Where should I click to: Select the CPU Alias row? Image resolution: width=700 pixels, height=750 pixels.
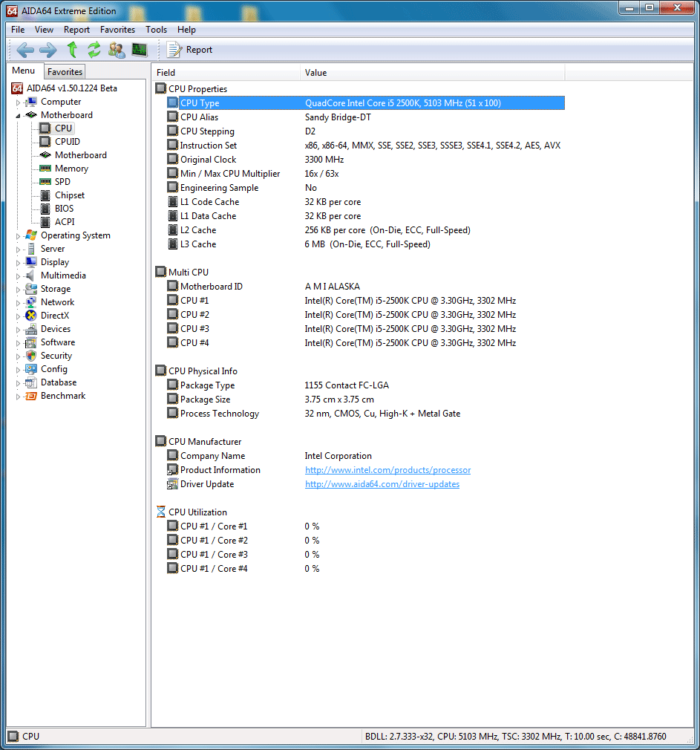(365, 117)
